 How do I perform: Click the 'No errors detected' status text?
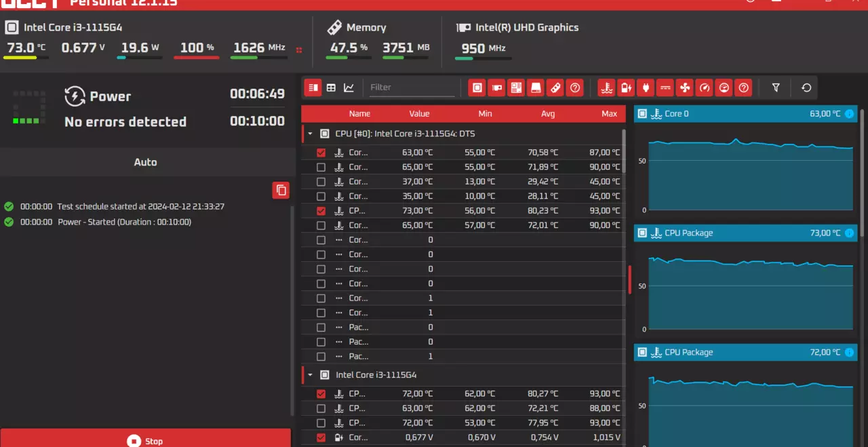pyautogui.click(x=125, y=122)
